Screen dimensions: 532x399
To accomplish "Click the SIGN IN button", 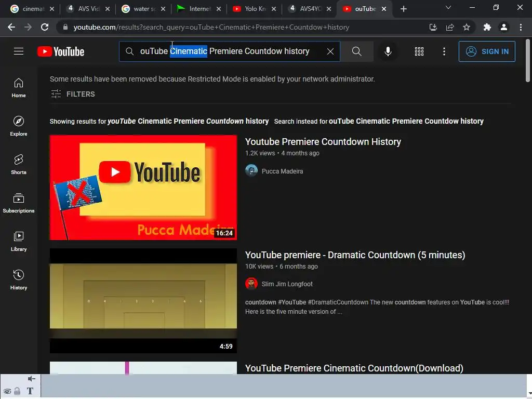I will click(x=486, y=51).
